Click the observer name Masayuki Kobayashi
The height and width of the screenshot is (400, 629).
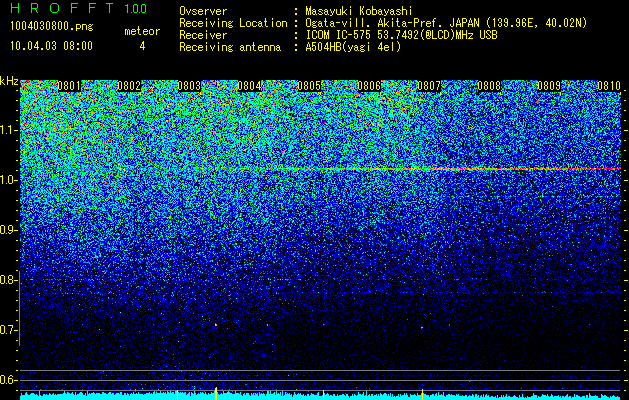pos(359,11)
